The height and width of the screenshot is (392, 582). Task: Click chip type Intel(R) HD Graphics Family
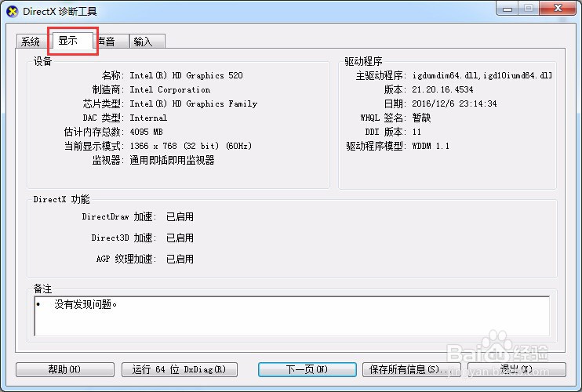(x=194, y=103)
